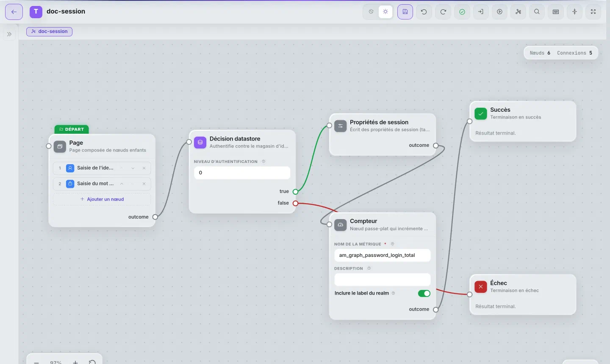Click help icon beside Description label

[x=369, y=268]
